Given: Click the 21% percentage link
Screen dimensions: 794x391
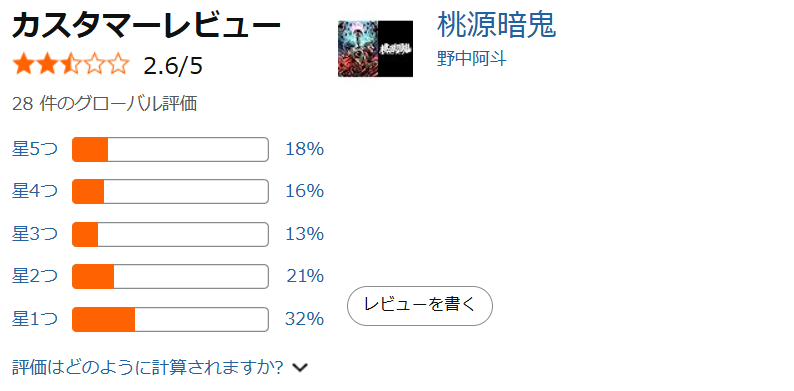Looking at the screenshot, I should pos(305,277).
